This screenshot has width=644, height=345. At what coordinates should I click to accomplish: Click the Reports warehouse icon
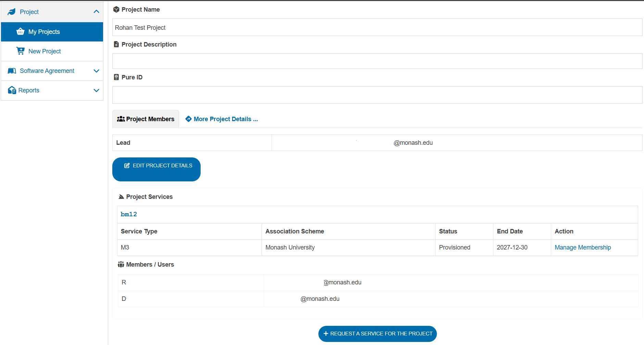pos(12,90)
